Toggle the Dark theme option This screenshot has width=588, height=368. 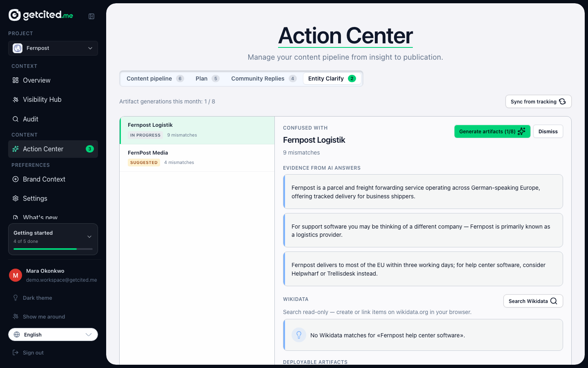point(53,298)
